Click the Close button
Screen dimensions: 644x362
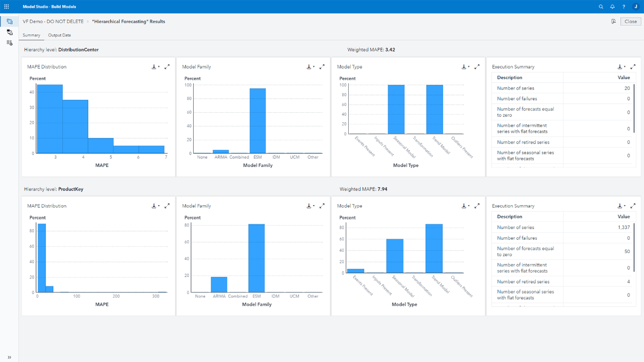tap(630, 21)
